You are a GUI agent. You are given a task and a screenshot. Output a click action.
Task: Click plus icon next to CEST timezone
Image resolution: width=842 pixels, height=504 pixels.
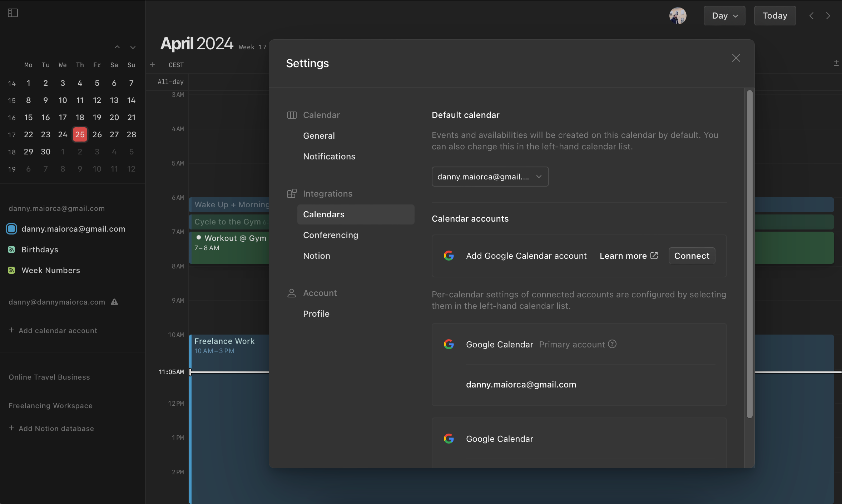click(x=152, y=65)
